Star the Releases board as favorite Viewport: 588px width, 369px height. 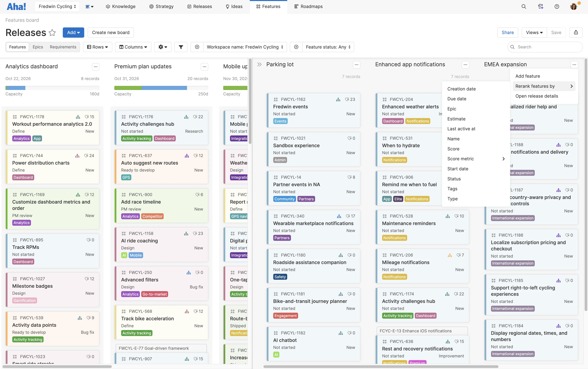[x=52, y=33]
